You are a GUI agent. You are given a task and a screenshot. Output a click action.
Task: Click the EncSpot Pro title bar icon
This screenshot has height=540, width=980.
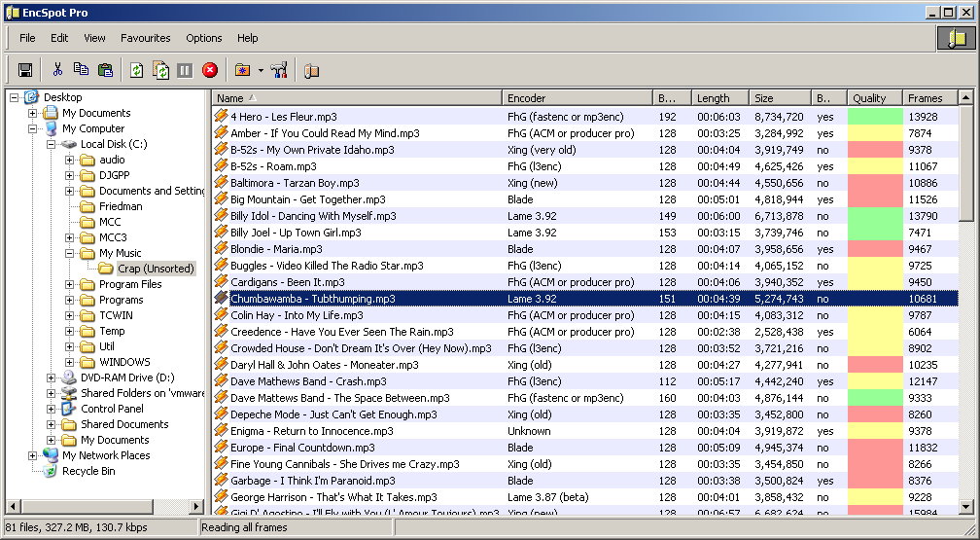(13, 13)
